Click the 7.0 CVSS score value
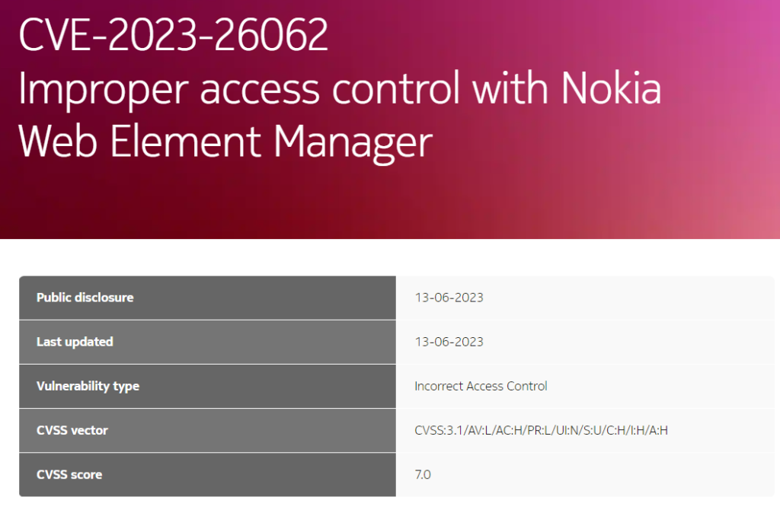The image size is (780, 532). 423,474
